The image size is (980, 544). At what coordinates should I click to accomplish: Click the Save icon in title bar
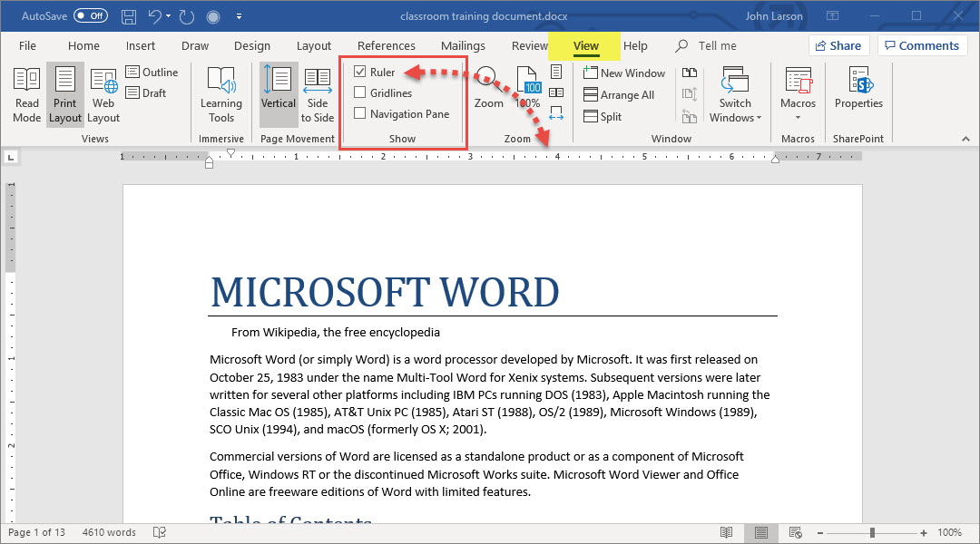129,16
